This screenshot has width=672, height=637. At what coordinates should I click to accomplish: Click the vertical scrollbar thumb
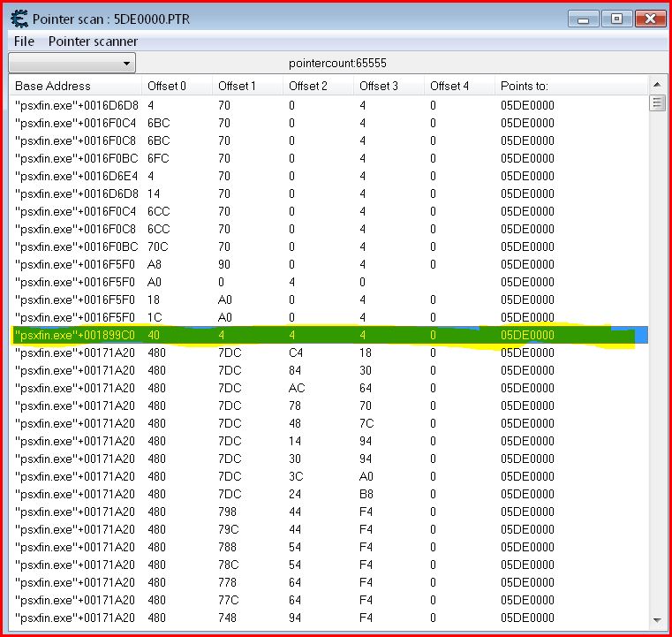656,103
